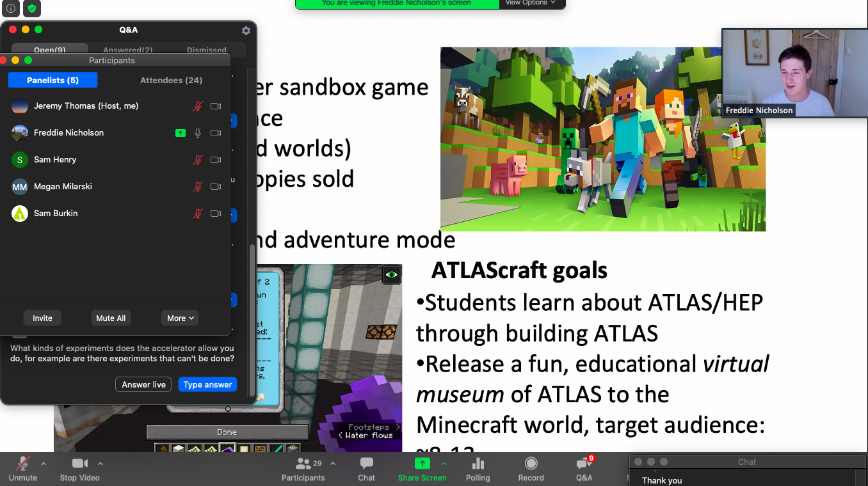Toggle Sam Burkin muted microphone icon
Viewport: 868px width, 486px height.
(198, 214)
